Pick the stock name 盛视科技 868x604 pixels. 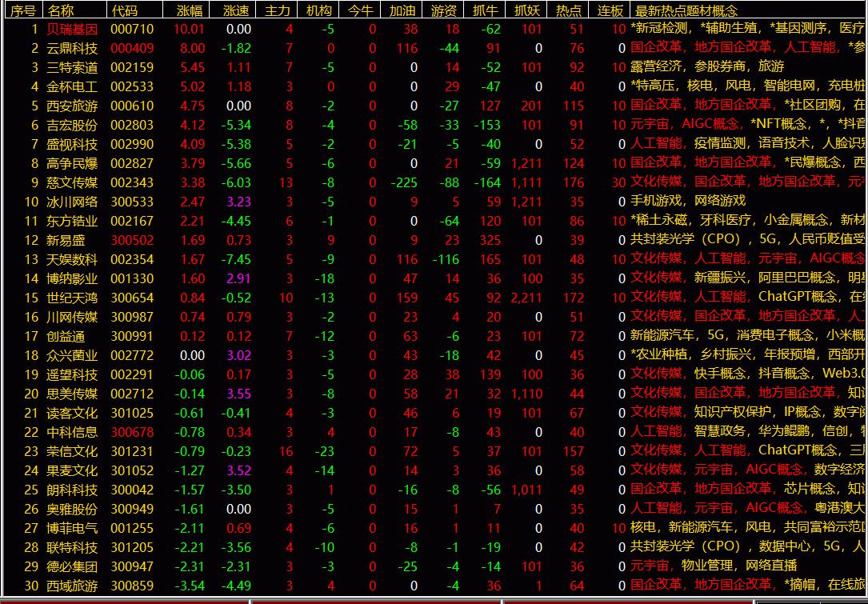(x=72, y=145)
